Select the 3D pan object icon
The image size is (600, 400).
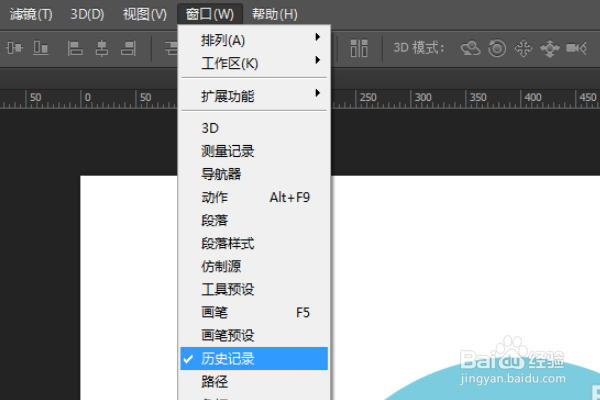tap(523, 49)
